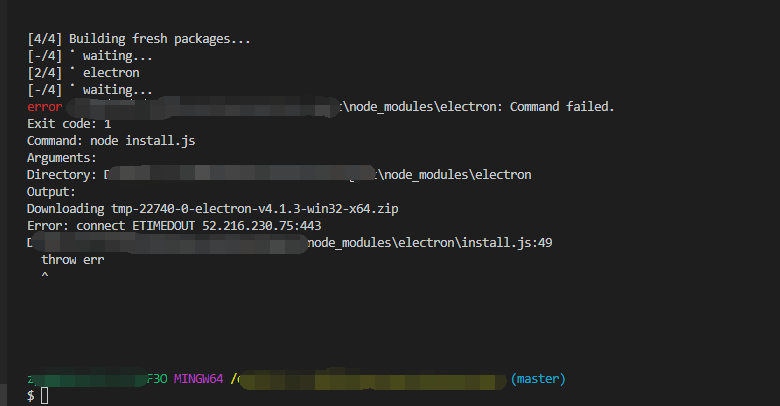Click the "[4/4] Building fresh packages..." line
This screenshot has height=406, width=780.
(139, 39)
